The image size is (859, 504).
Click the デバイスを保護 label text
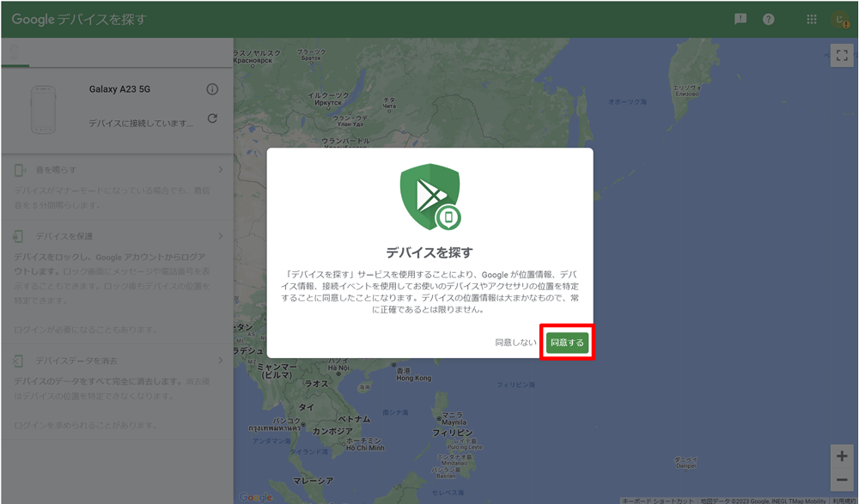pos(64,236)
